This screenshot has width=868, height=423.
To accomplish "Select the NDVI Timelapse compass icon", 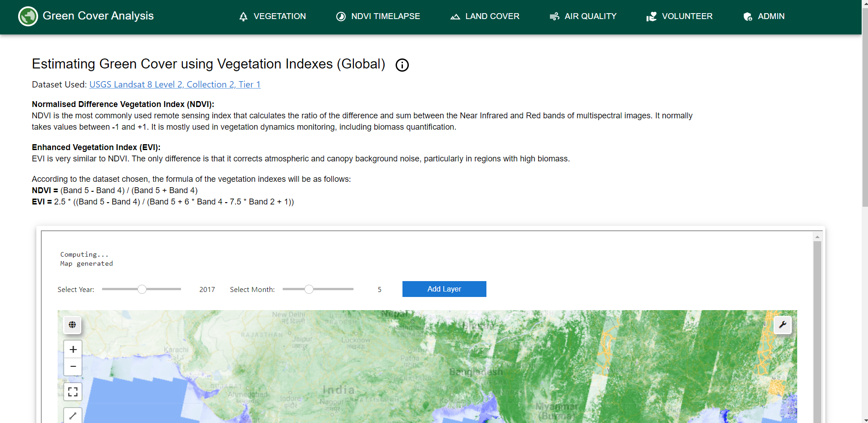I will 340,16.
